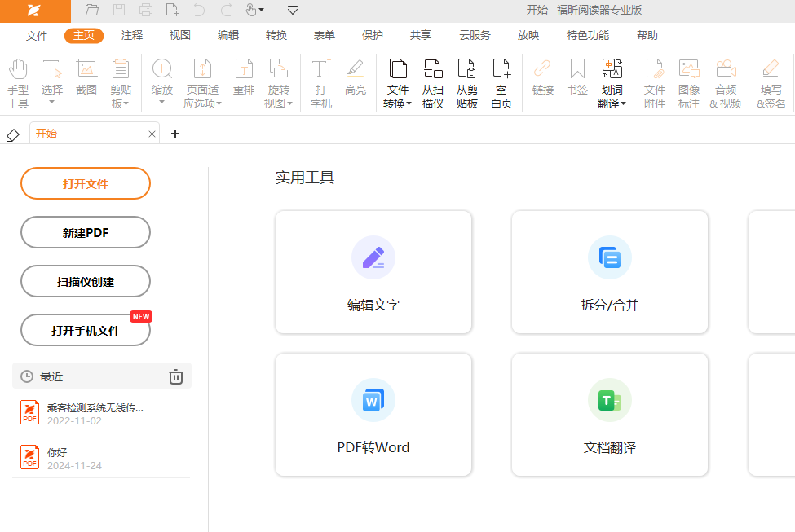
Task: Switch to the 视图 ribbon tab
Action: tap(180, 36)
